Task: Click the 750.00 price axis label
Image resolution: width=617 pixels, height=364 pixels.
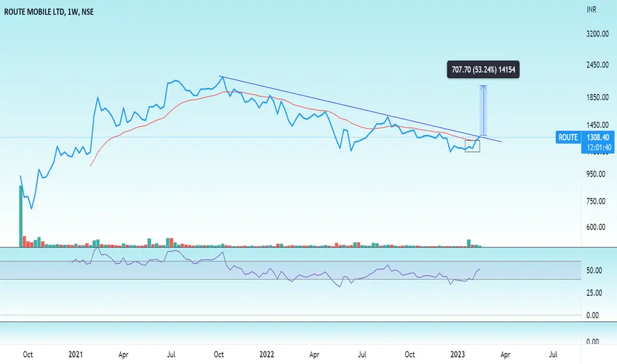Action: (x=596, y=201)
